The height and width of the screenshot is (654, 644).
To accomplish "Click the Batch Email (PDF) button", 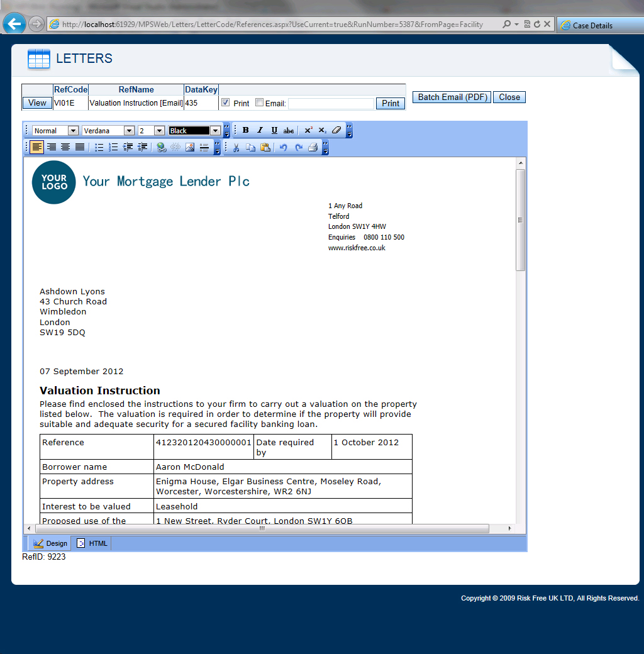I will [x=452, y=97].
